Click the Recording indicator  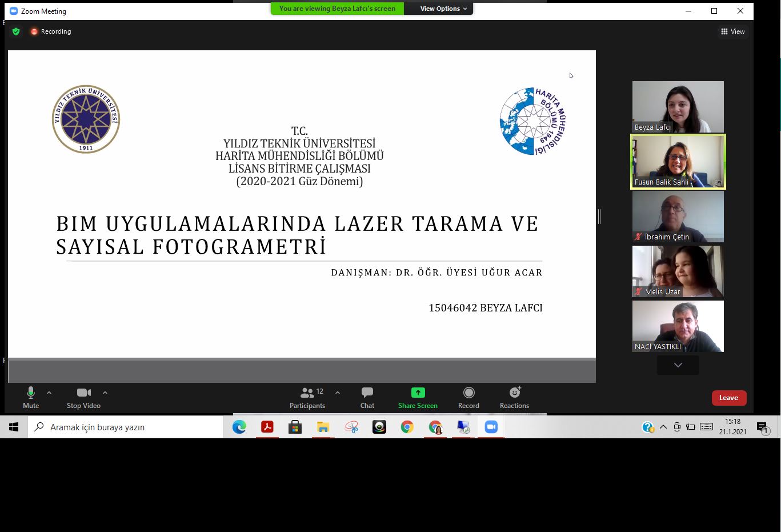point(51,31)
